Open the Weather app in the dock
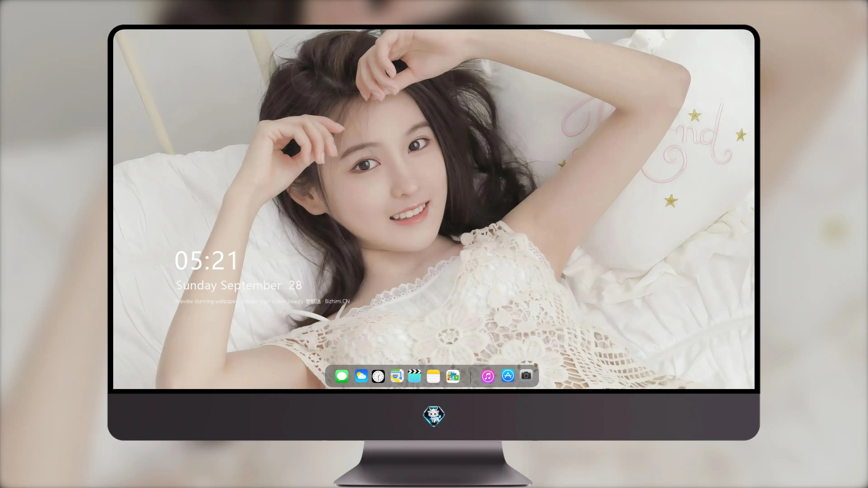The width and height of the screenshot is (868, 488). [x=361, y=376]
